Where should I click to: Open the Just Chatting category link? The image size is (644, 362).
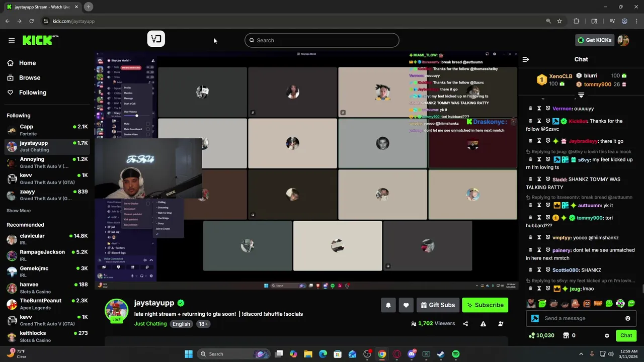150,324
